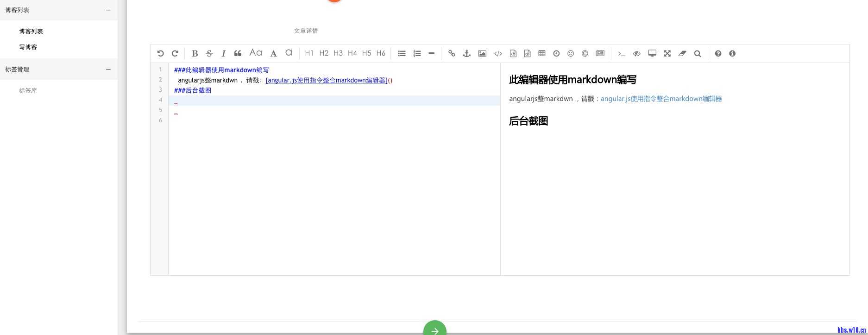
Task: Click the unordered list icon
Action: (x=402, y=53)
